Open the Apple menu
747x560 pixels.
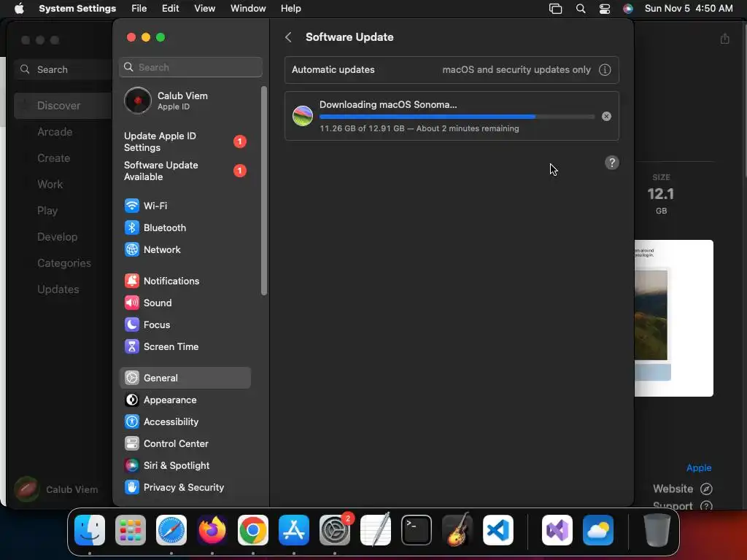(x=19, y=9)
